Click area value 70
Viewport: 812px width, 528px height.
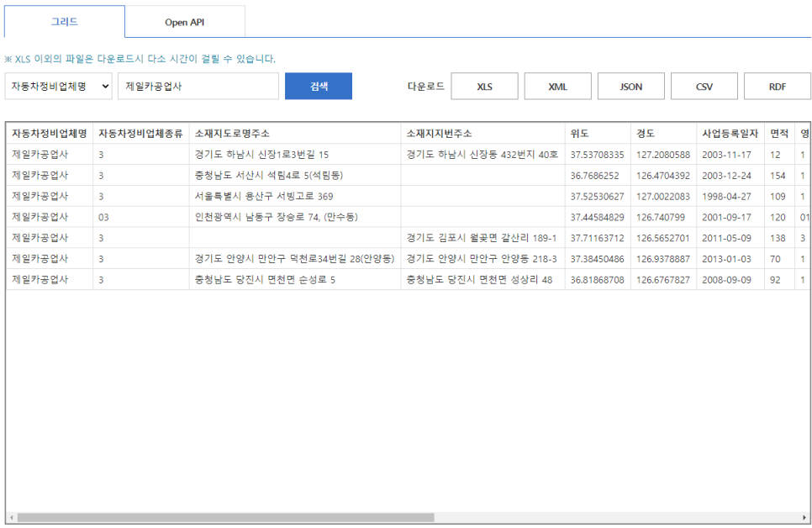coord(775,259)
